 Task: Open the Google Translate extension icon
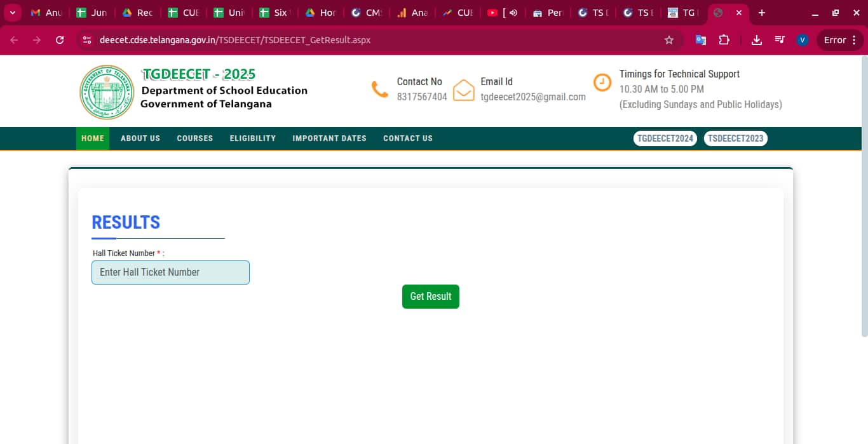[701, 40]
